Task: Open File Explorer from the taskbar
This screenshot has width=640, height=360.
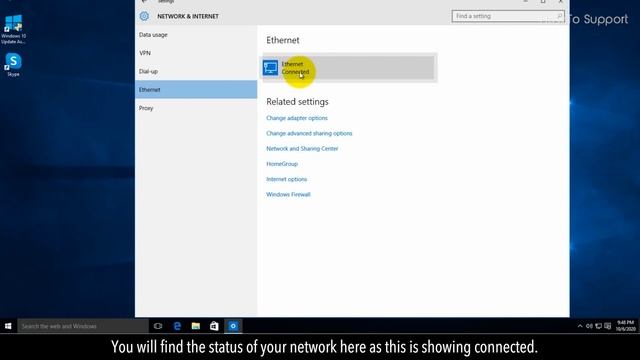Action: [196, 326]
